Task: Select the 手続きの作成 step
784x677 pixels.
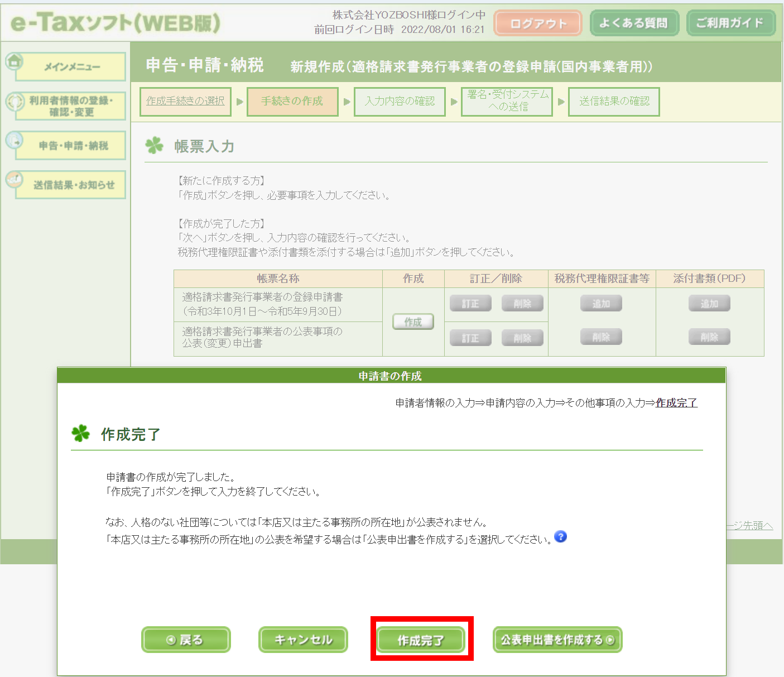Action: pos(292,102)
